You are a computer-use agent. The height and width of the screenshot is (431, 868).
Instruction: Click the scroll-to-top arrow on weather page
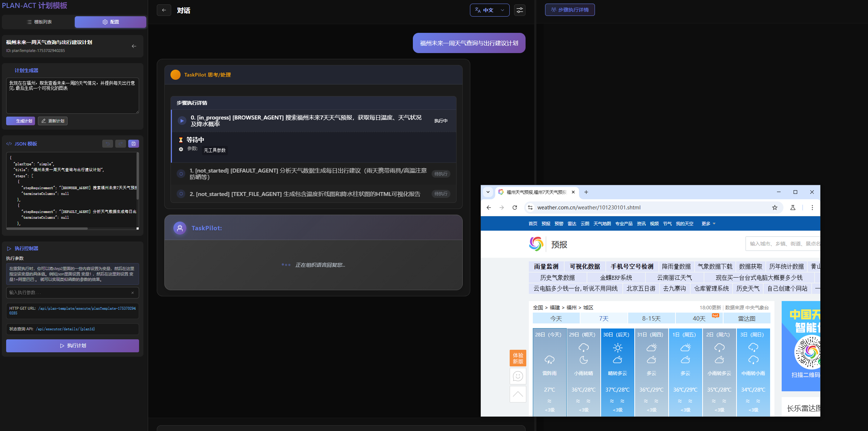[x=518, y=394]
